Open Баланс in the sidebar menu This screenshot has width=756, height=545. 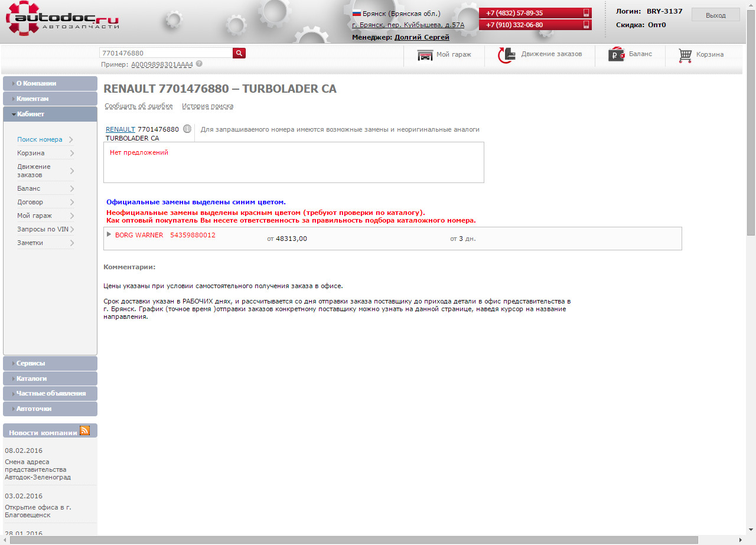pyautogui.click(x=29, y=188)
